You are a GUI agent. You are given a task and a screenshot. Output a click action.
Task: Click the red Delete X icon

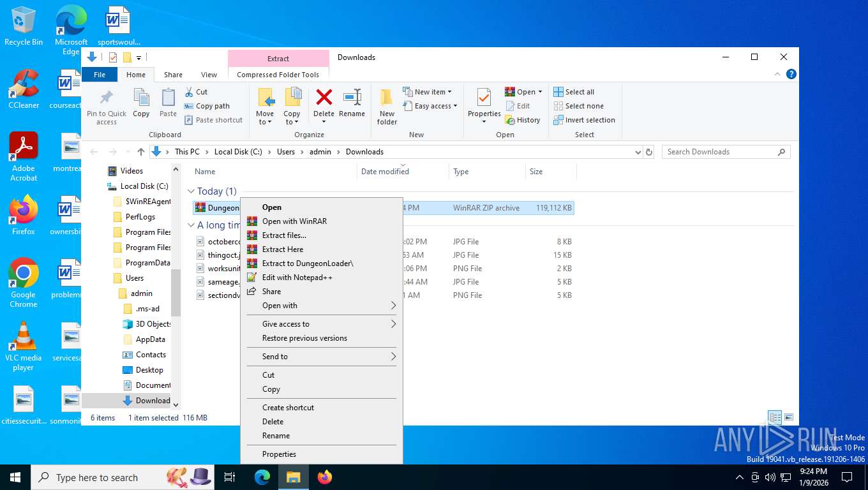point(324,97)
